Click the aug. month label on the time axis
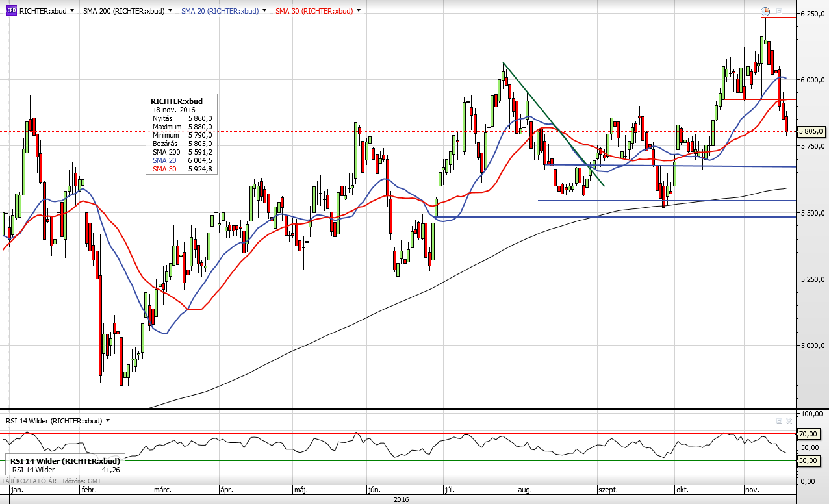The image size is (829, 504). point(524,490)
